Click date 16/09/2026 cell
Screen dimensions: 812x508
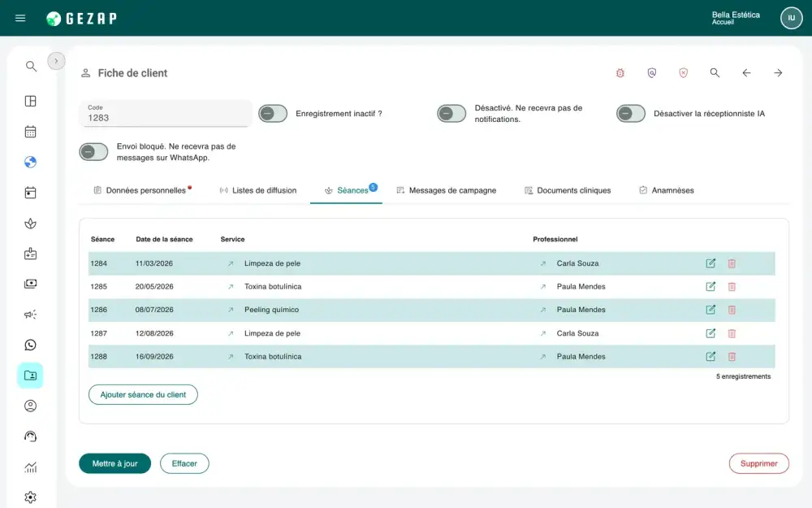154,357
